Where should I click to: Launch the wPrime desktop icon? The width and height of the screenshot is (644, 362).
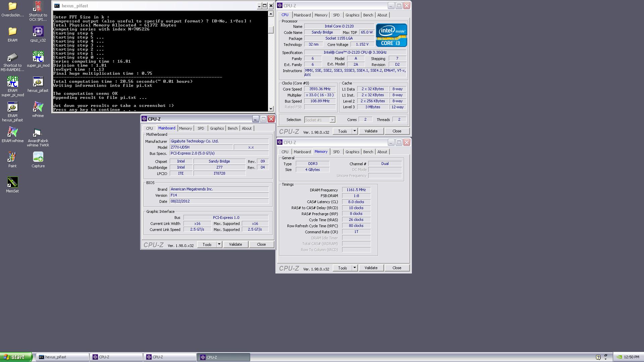point(38,110)
